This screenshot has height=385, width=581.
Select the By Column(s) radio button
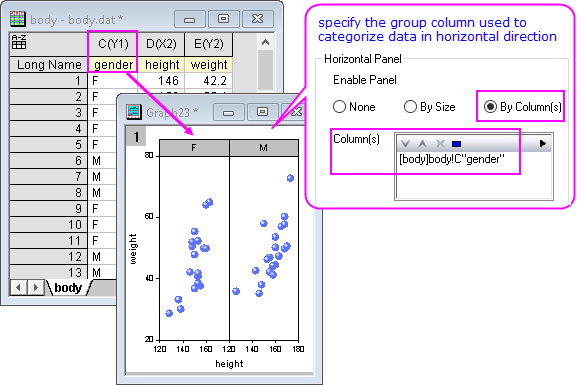[x=490, y=107]
